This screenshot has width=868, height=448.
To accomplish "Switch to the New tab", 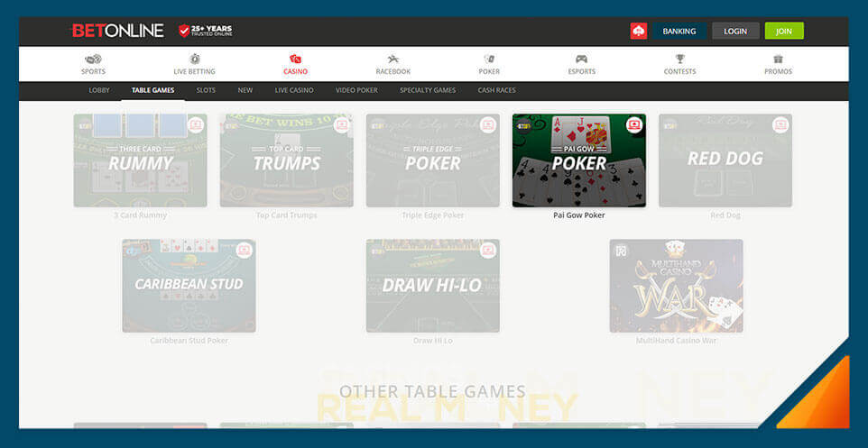I will coord(245,90).
